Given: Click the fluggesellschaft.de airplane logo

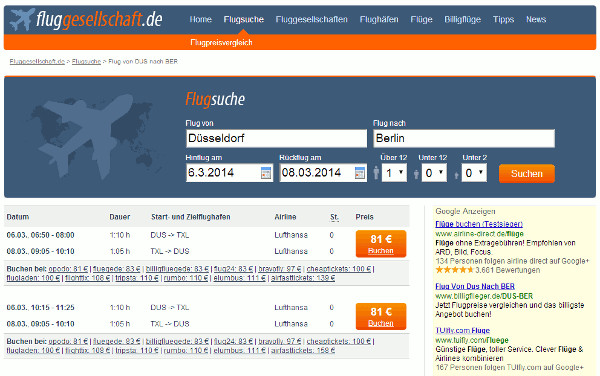Looking at the screenshot, I should pos(86,19).
